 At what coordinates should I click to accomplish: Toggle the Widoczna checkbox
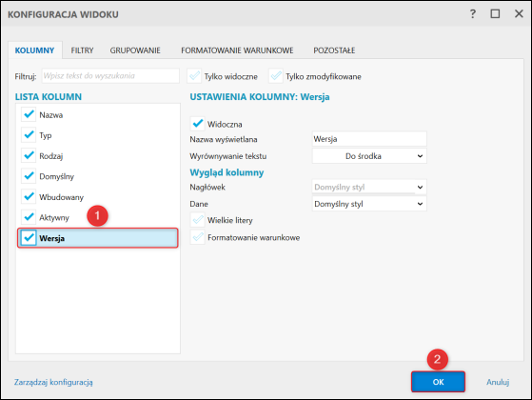197,124
